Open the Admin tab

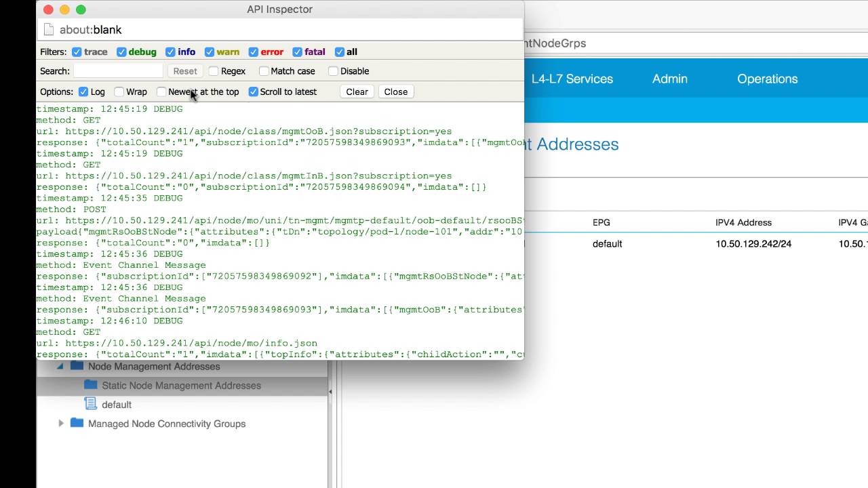(x=670, y=79)
